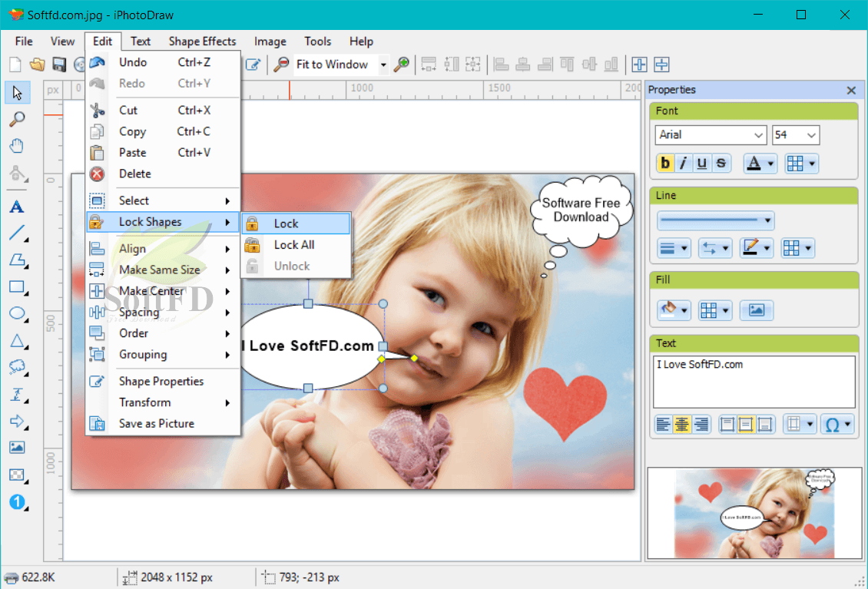Viewport: 868px width, 589px height.
Task: Insert a fill picture in Fill section
Action: (756, 310)
